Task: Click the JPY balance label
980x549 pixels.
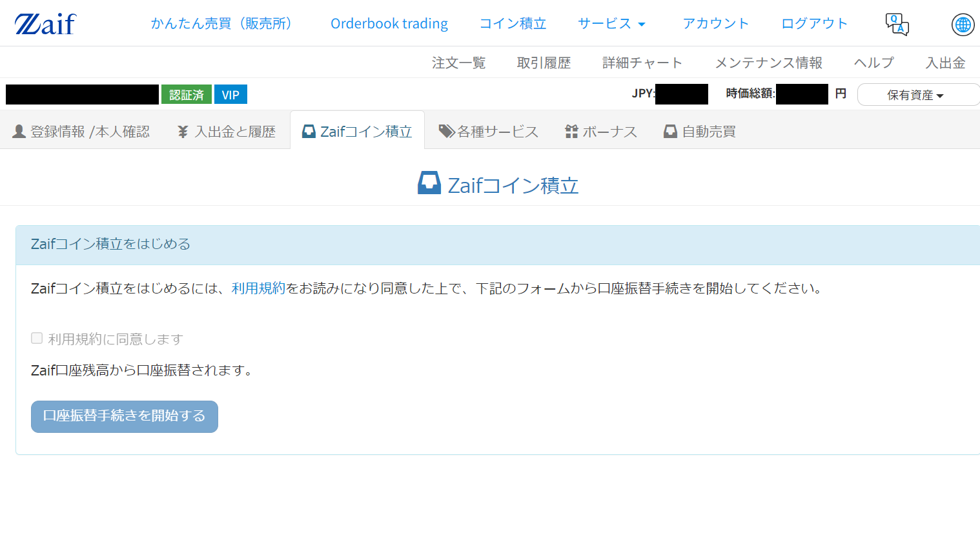Action: (643, 94)
